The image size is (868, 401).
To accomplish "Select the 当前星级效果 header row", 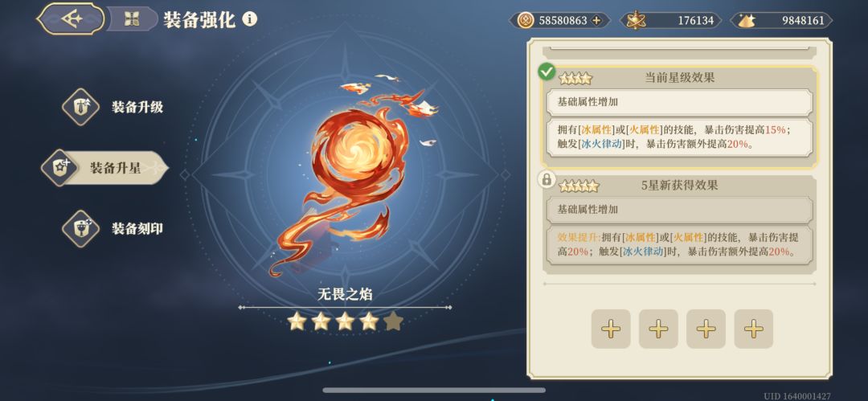I will (679, 78).
